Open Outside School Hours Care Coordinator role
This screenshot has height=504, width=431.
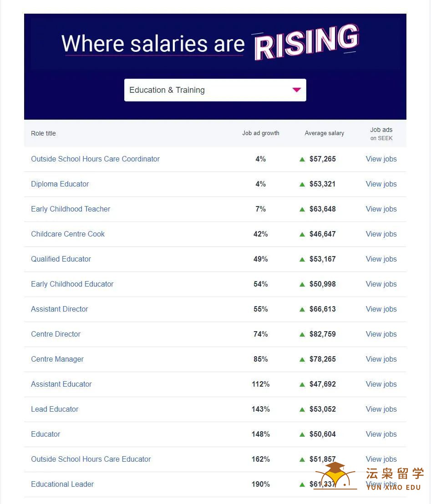tap(95, 159)
